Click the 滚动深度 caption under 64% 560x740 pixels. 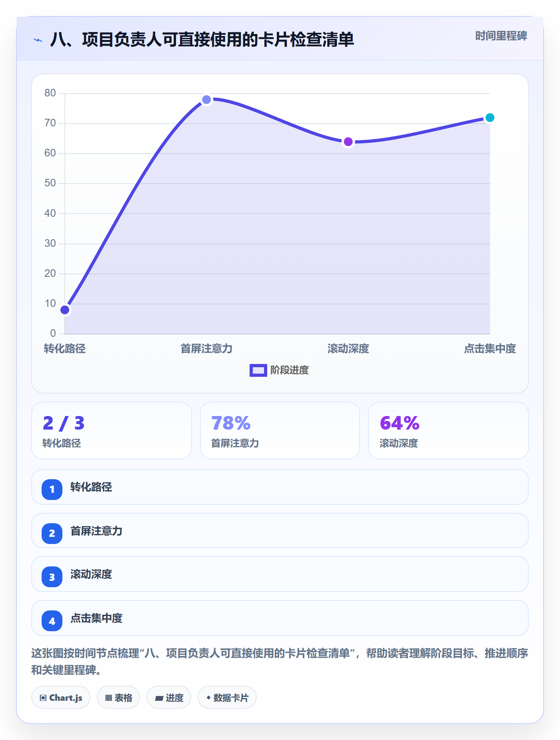point(399,443)
